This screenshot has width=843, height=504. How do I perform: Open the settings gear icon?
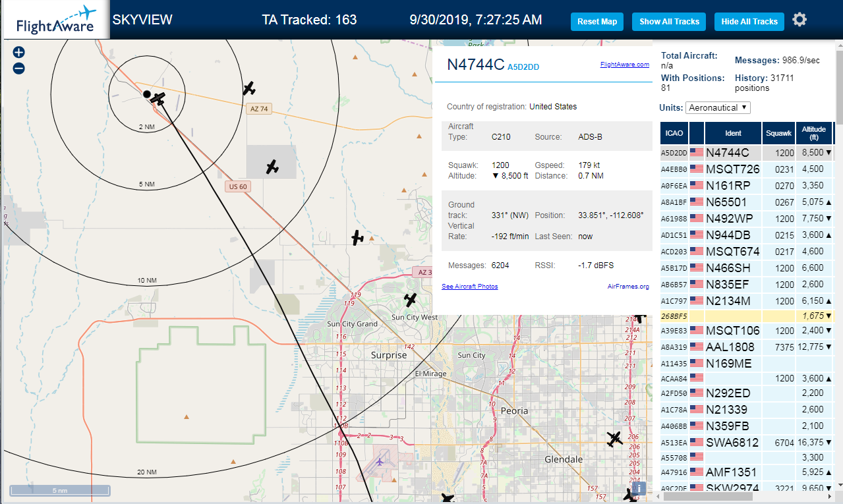[x=799, y=20]
